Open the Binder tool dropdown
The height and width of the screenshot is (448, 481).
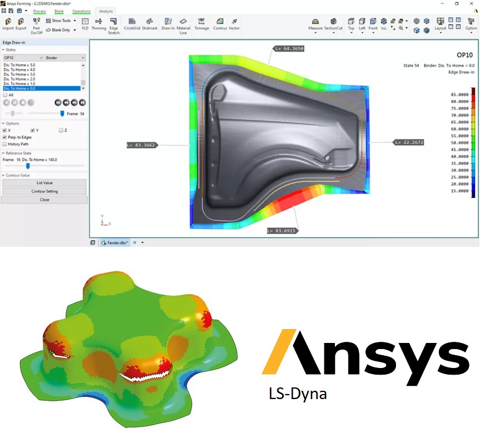click(x=65, y=58)
